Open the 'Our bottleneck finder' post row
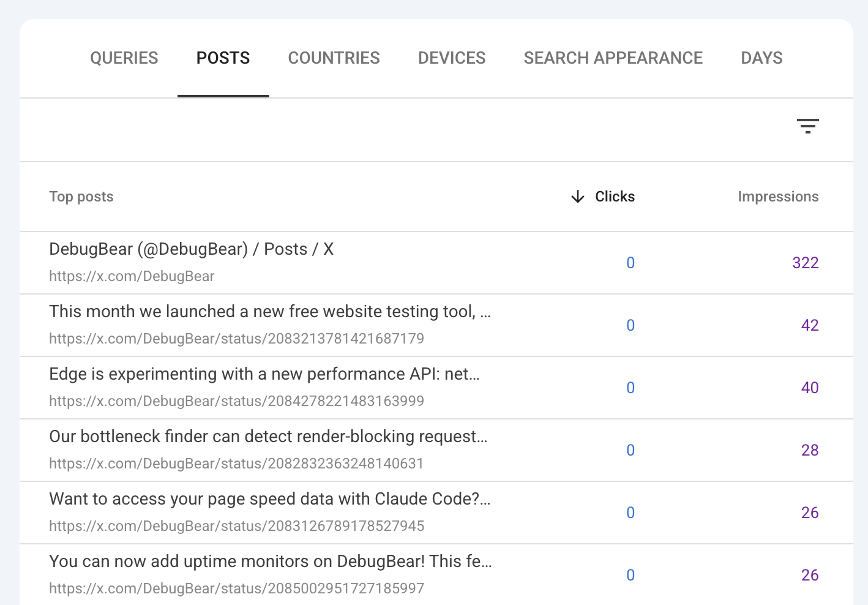 436,450
